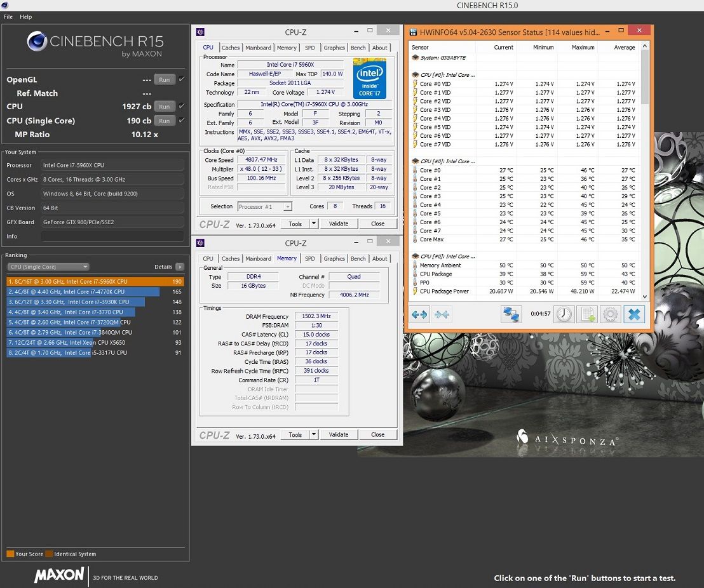Toggle the OpenGL test checkbox
The image size is (704, 588).
182,79
